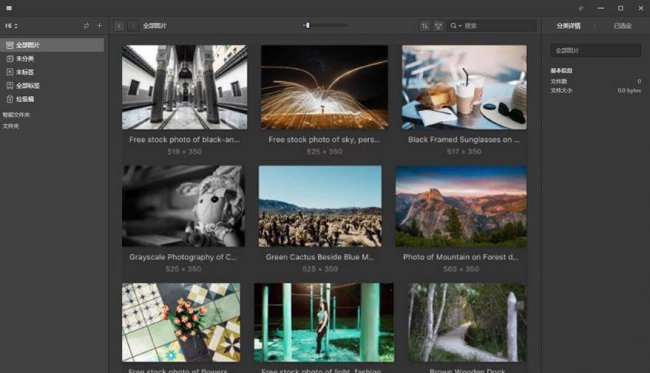Viewport: 650px width, 373px height.
Task: Select the forest path wooden post thumbnail
Action: pyautogui.click(x=467, y=322)
